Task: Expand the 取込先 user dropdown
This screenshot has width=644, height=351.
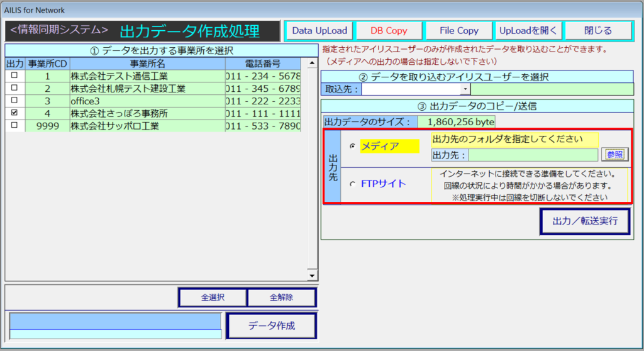Action: pyautogui.click(x=465, y=90)
